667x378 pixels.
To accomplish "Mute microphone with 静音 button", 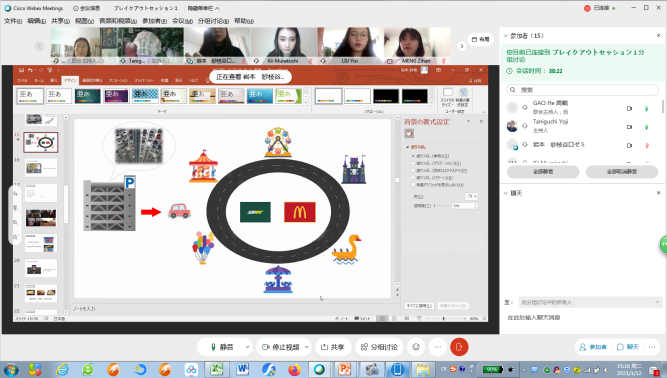I will [x=222, y=347].
